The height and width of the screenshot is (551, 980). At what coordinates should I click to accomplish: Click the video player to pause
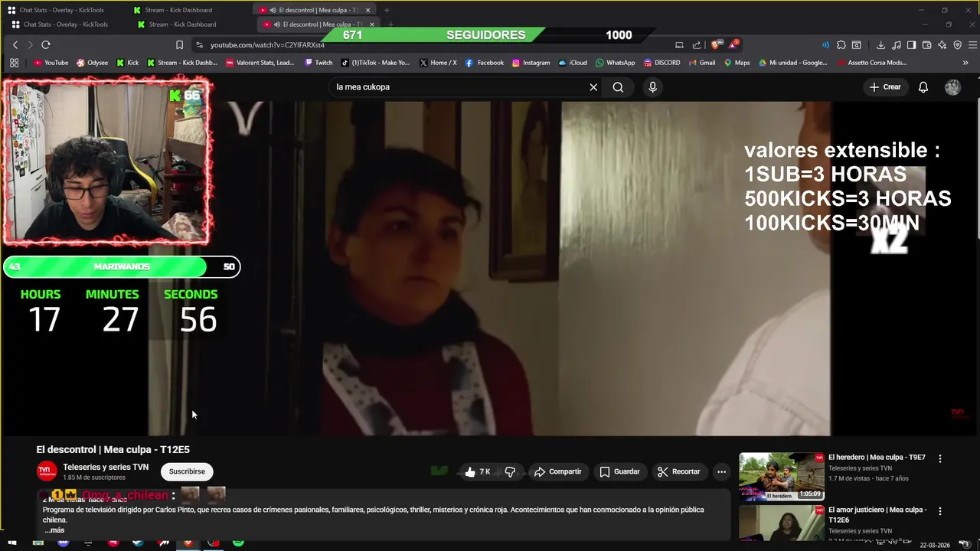[490, 268]
